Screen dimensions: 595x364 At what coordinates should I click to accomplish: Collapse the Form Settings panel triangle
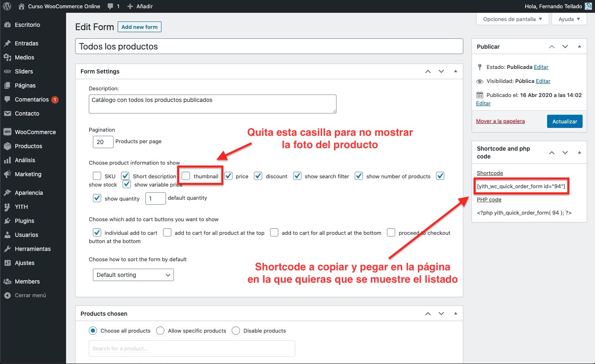pos(455,71)
